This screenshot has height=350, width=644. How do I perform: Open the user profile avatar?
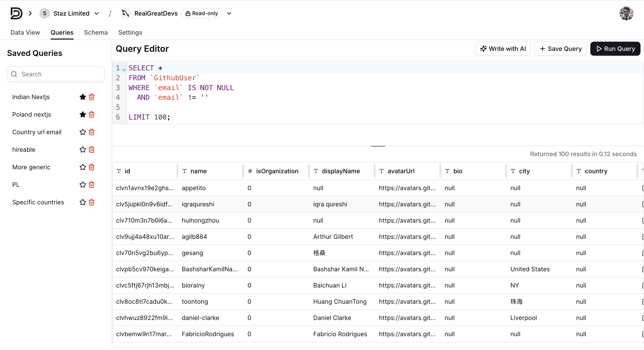click(x=626, y=13)
